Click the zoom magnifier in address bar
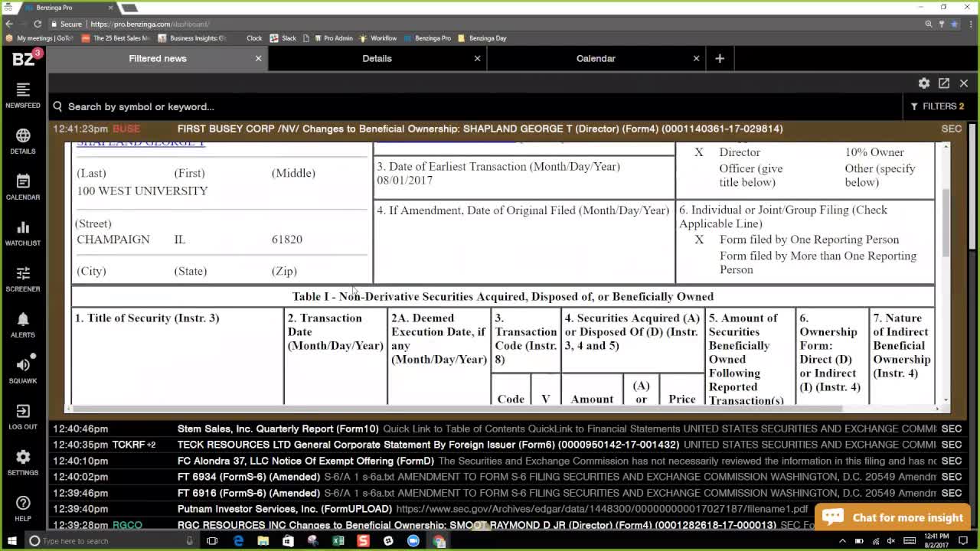Viewport: 980px width, 551px height. 929,24
